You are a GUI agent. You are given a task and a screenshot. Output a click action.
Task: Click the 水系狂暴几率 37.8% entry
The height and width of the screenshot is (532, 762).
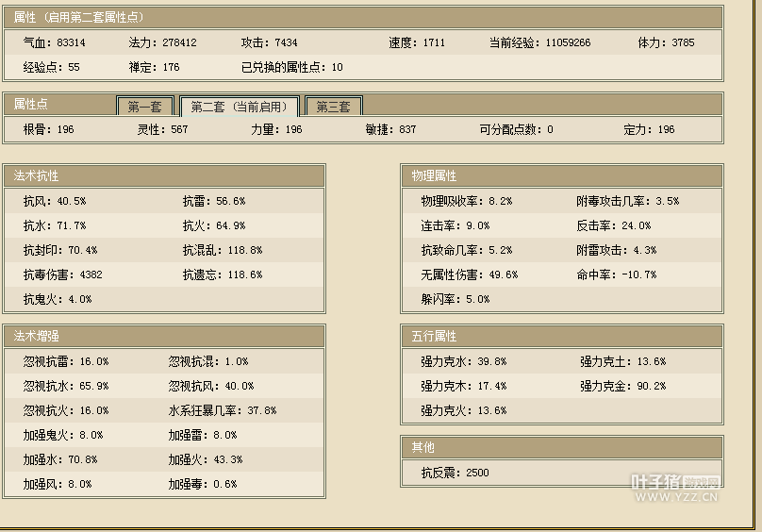click(222, 410)
